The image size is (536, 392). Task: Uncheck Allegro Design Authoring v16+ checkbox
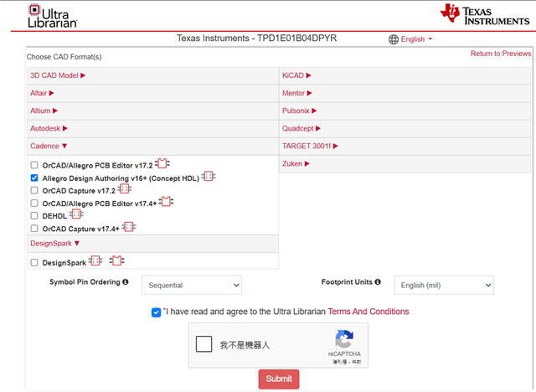click(34, 178)
